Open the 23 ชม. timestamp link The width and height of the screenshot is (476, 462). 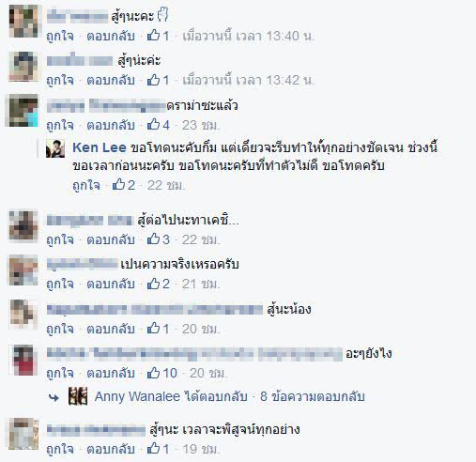[x=201, y=125]
